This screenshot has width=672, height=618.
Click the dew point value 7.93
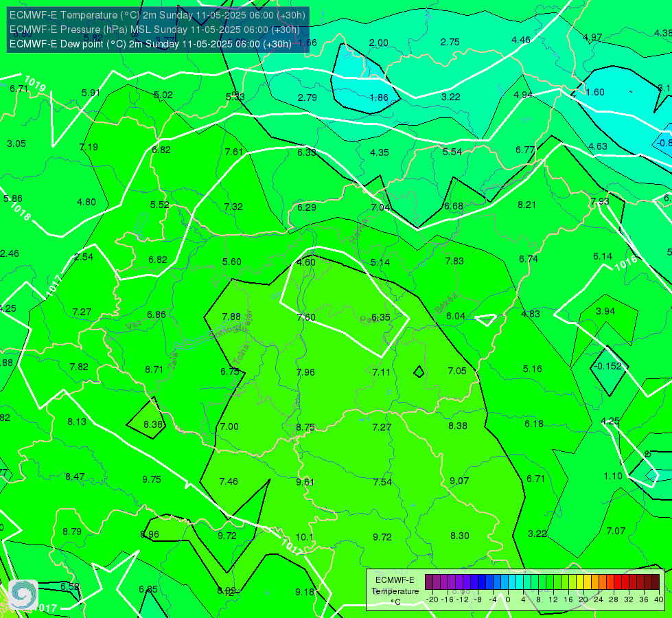(599, 201)
